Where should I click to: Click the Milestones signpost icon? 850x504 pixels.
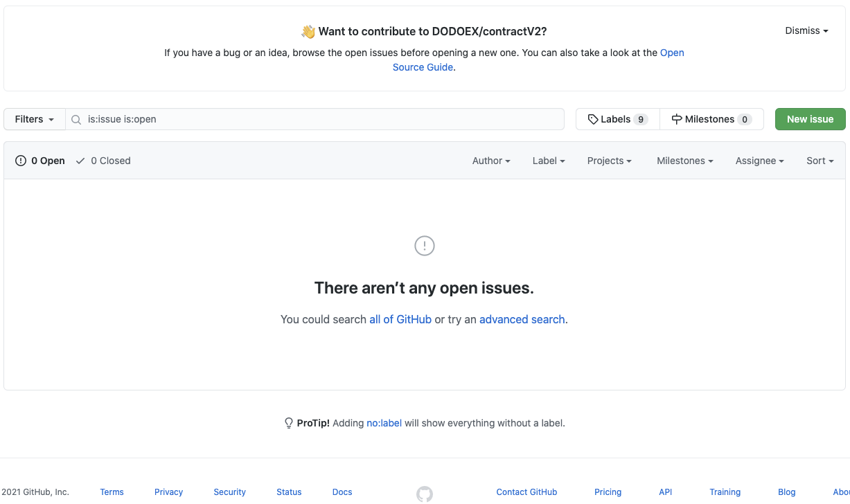(x=677, y=119)
